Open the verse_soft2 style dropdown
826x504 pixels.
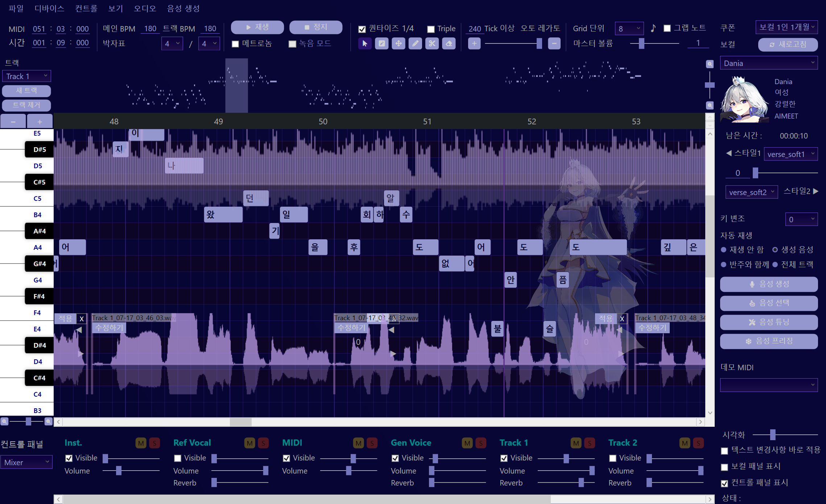point(752,192)
